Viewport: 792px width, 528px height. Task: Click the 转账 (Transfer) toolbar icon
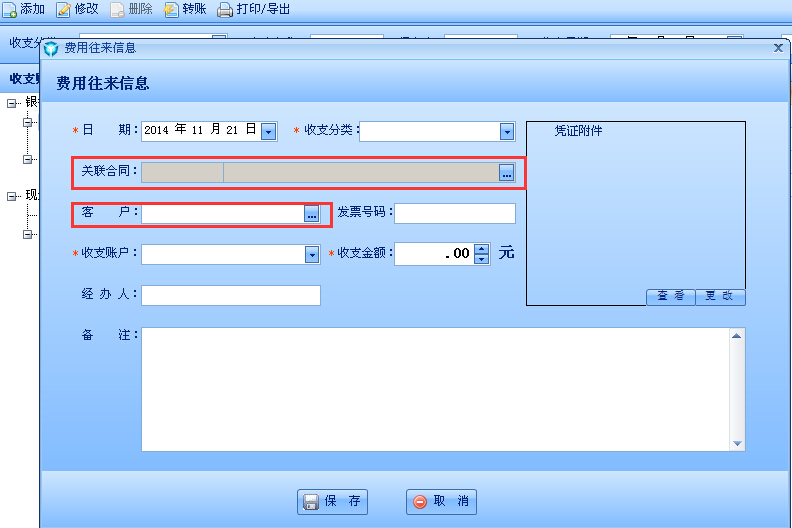coord(171,9)
